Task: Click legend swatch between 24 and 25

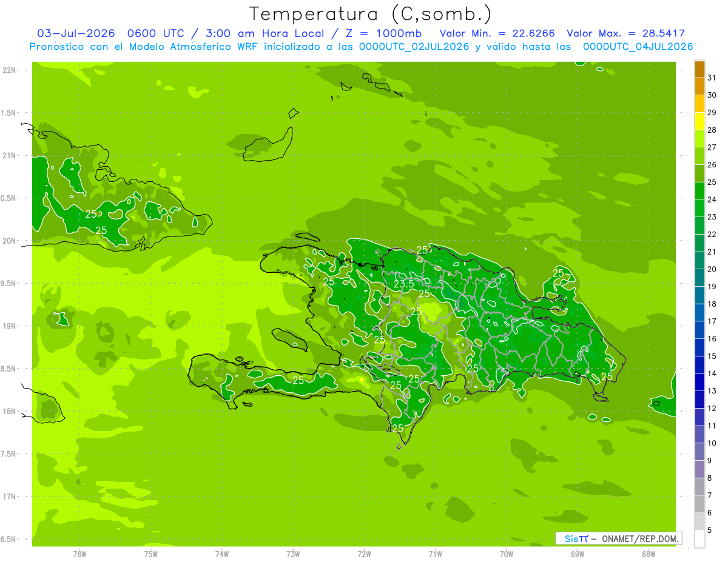Action: pos(699,191)
